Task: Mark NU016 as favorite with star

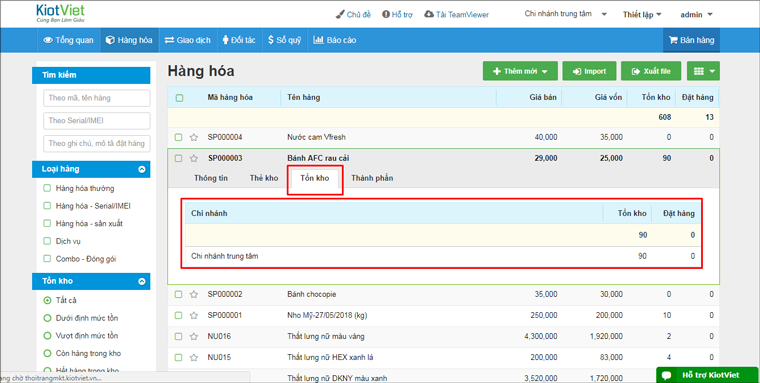Action: [194, 336]
